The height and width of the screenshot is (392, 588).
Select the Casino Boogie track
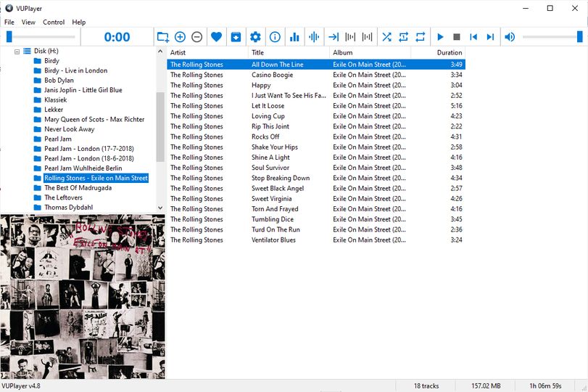click(316, 75)
